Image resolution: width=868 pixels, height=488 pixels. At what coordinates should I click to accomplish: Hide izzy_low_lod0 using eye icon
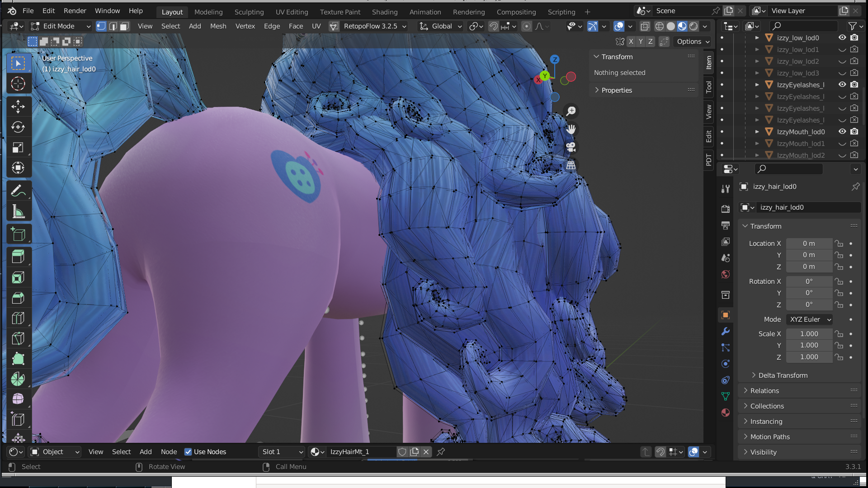pyautogui.click(x=842, y=38)
